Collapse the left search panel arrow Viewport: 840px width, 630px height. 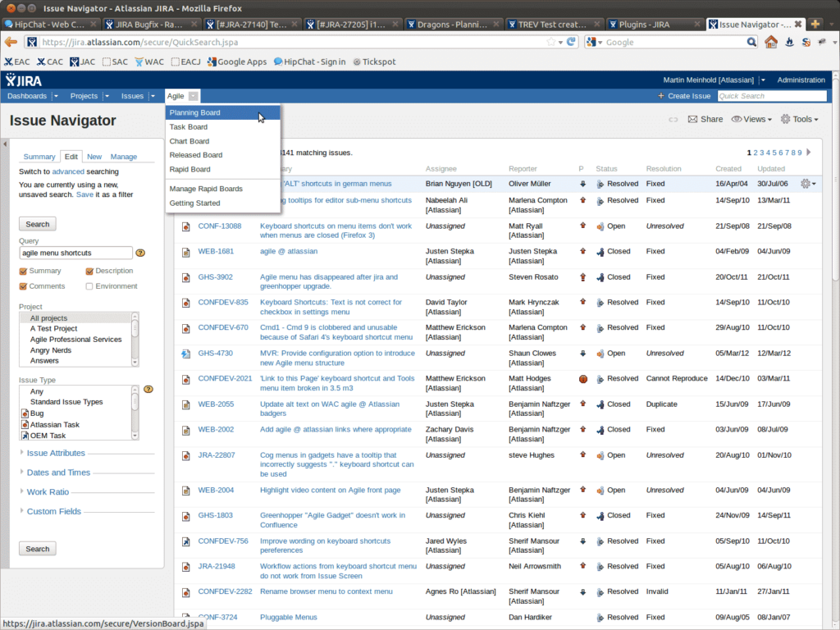tap(5, 144)
